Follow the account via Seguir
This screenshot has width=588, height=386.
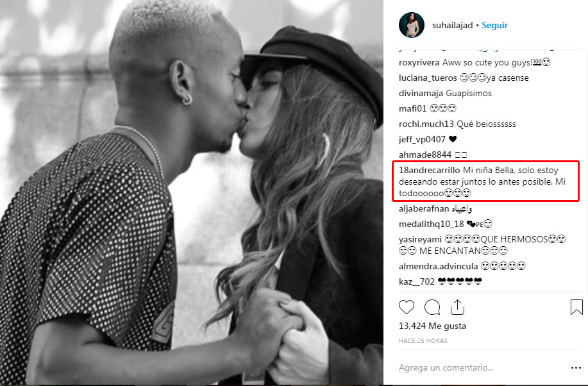tap(494, 25)
